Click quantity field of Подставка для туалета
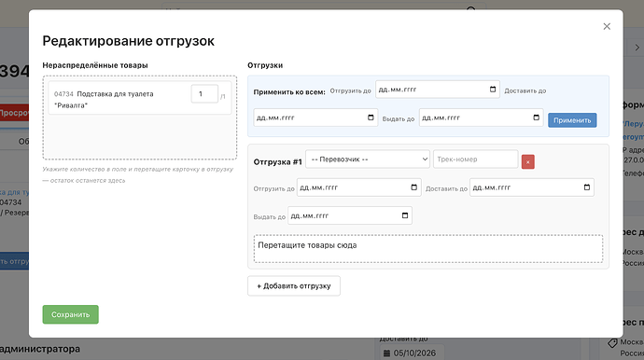Image resolution: width=644 pixels, height=360 pixels. [204, 94]
